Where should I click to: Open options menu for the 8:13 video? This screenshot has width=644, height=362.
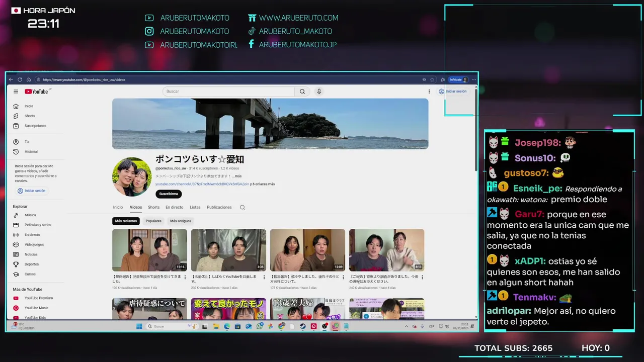[x=422, y=277]
